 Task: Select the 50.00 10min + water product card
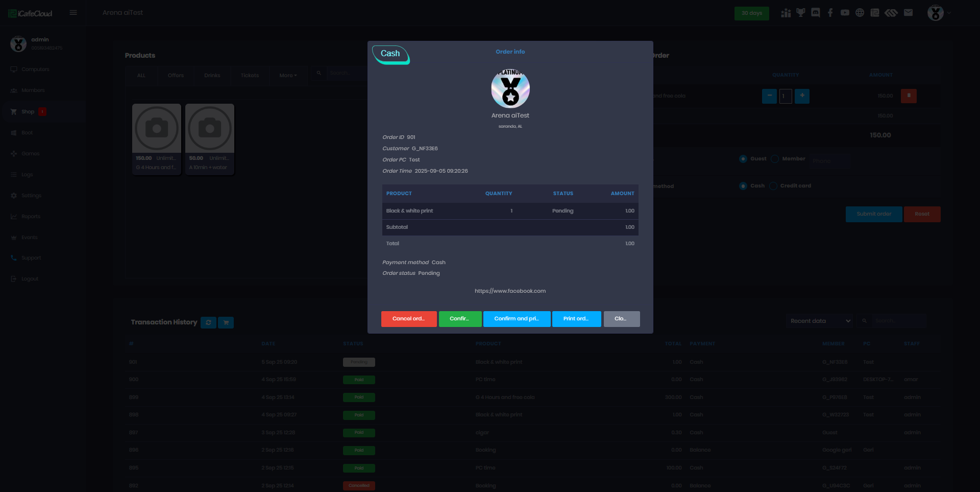click(x=210, y=139)
